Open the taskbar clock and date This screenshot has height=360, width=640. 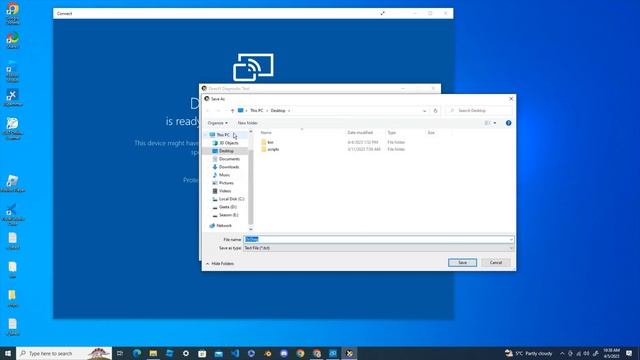[x=611, y=353]
